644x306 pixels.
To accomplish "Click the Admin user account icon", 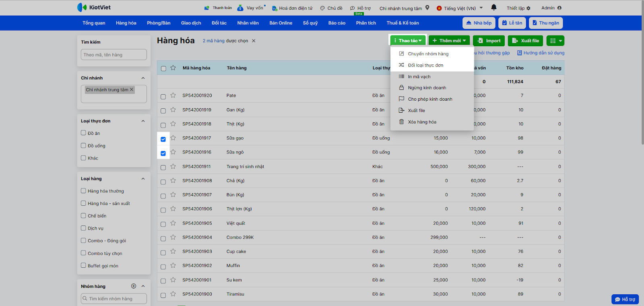I will point(559,8).
